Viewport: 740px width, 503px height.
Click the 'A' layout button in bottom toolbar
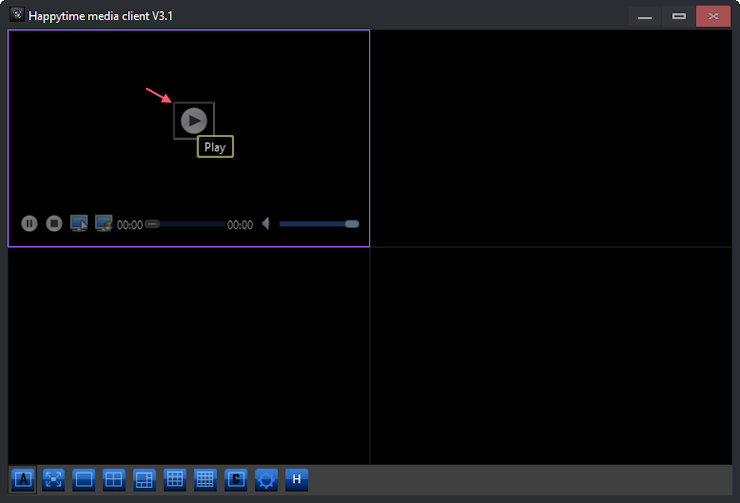[x=23, y=480]
